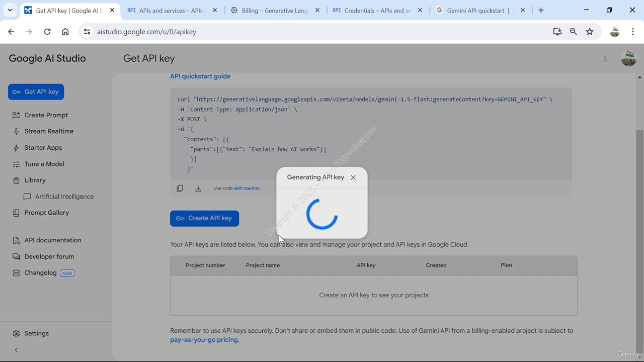Open the Changelog page
Screen dimensions: 644x362
(40, 273)
